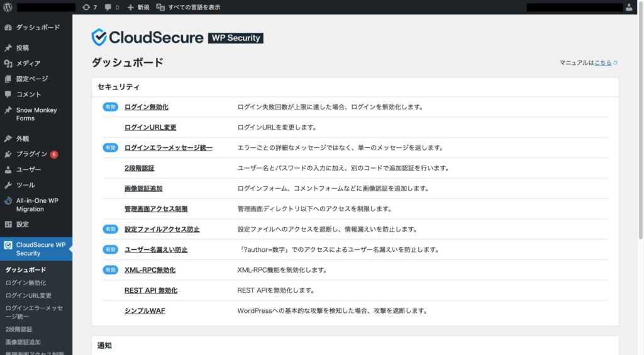Open 投稿 posts menu in sidebar

(x=23, y=48)
